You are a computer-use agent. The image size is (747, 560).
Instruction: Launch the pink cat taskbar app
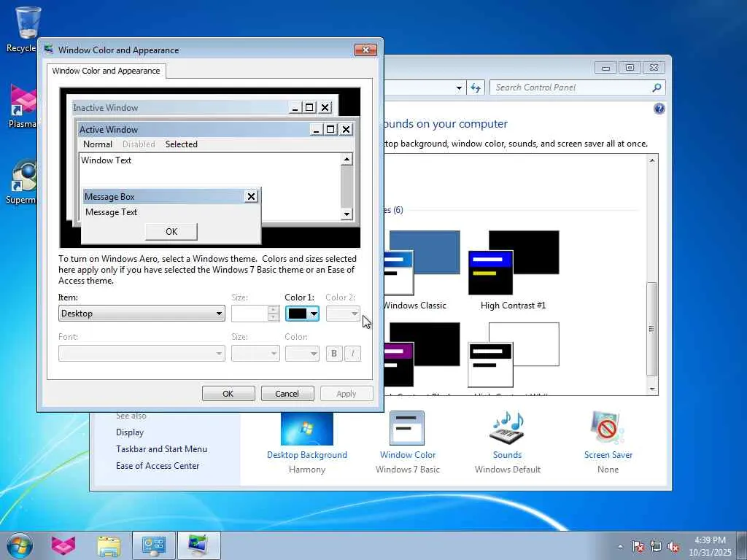pos(63,545)
